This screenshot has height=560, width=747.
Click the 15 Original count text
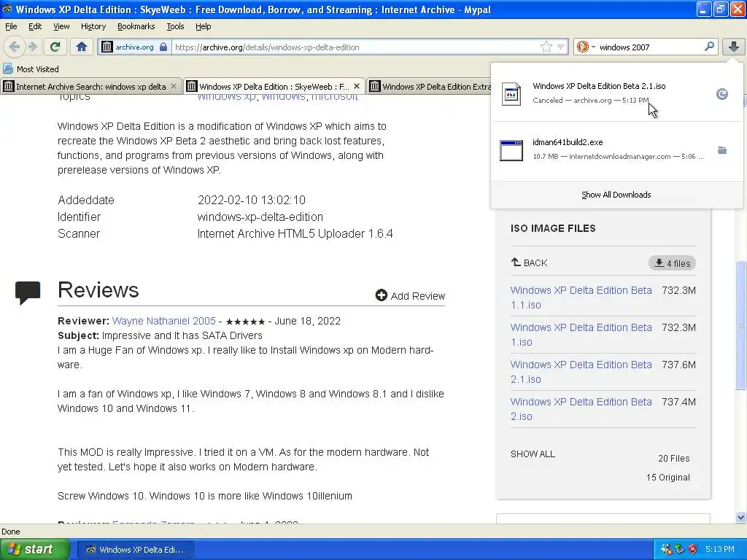(x=668, y=477)
